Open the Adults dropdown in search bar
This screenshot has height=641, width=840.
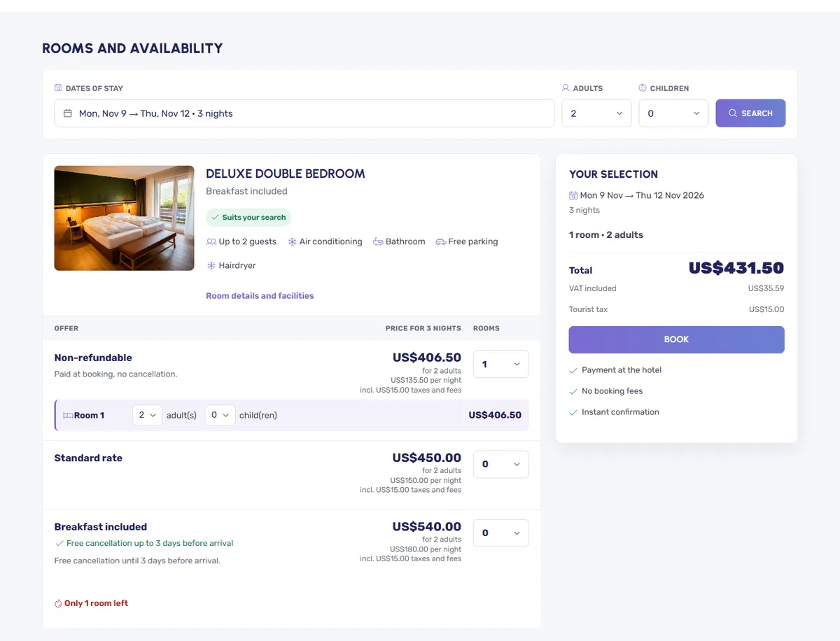(x=596, y=113)
